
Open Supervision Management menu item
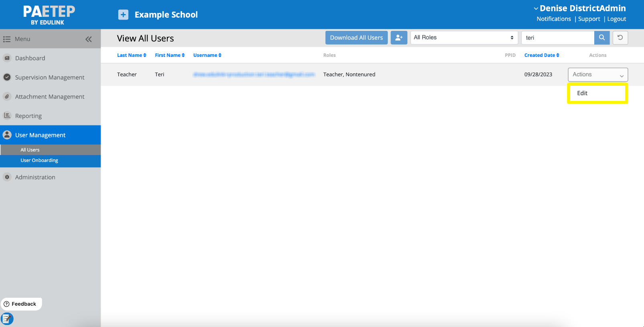[x=51, y=77]
